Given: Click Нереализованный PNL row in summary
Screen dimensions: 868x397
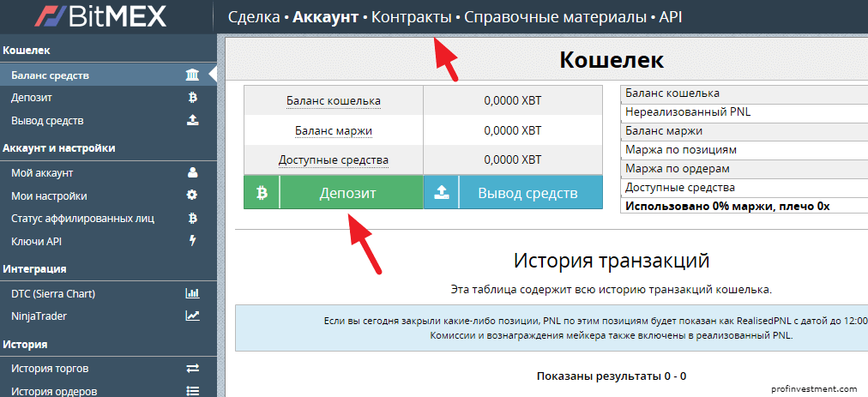Looking at the screenshot, I should coord(744,112).
